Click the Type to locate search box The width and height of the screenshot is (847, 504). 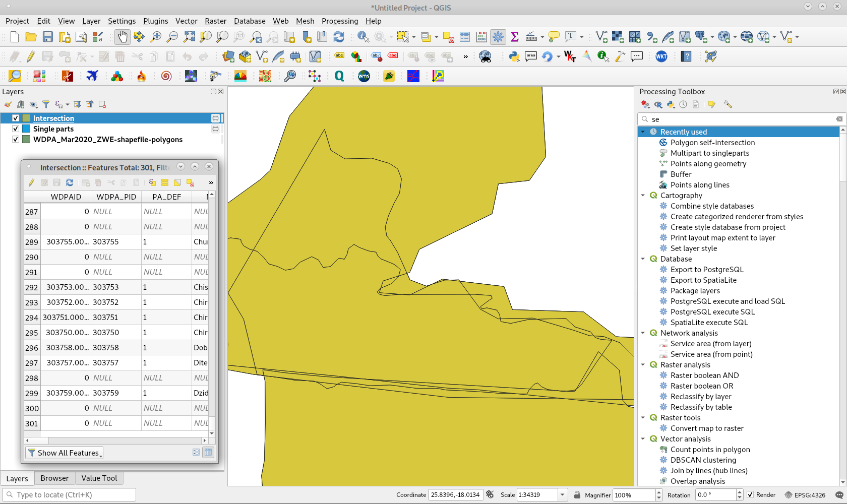click(x=69, y=495)
